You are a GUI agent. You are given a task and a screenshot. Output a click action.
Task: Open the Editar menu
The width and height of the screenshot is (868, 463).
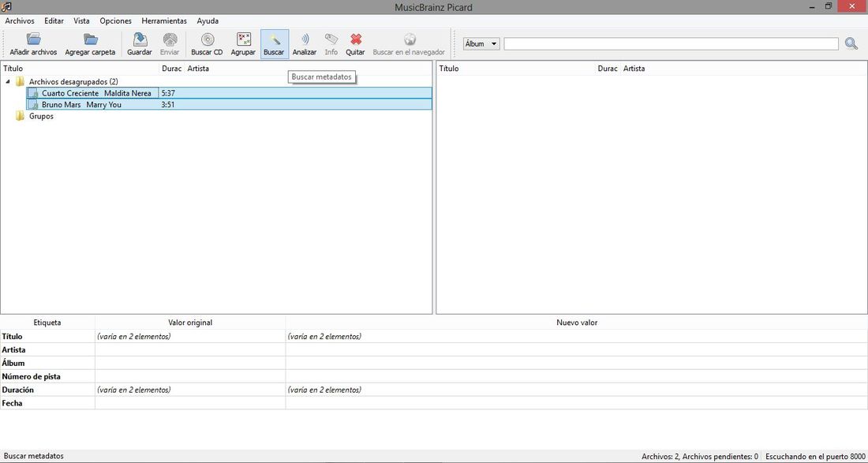(54, 21)
